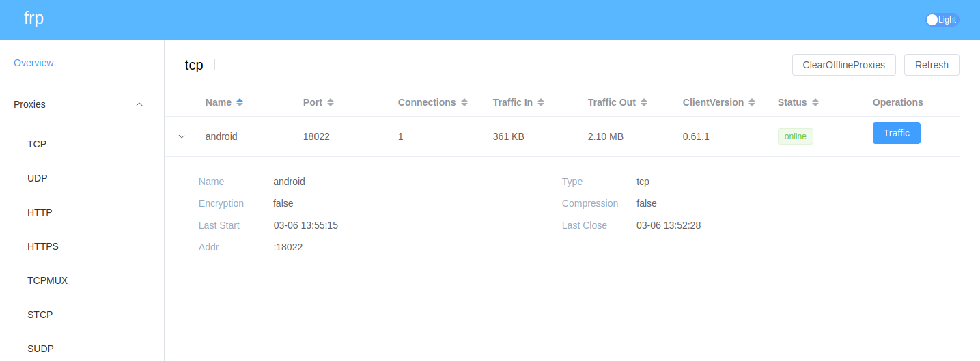980x361 pixels.
Task: Sort by Connections sort arrows
Action: [x=464, y=102]
